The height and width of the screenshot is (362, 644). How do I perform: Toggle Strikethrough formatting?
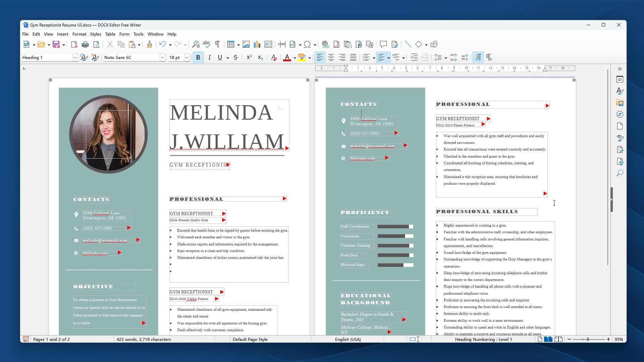235,58
